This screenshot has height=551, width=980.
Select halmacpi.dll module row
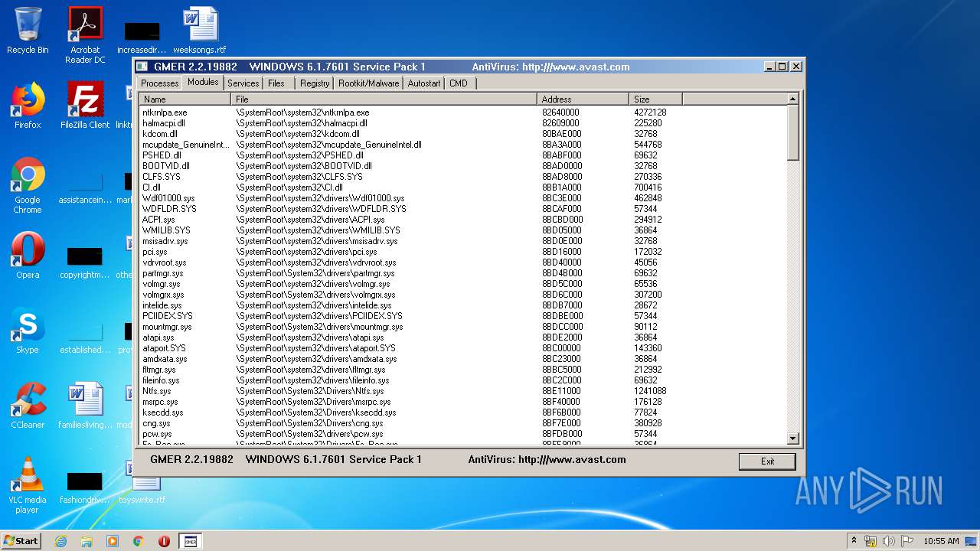[x=464, y=123]
